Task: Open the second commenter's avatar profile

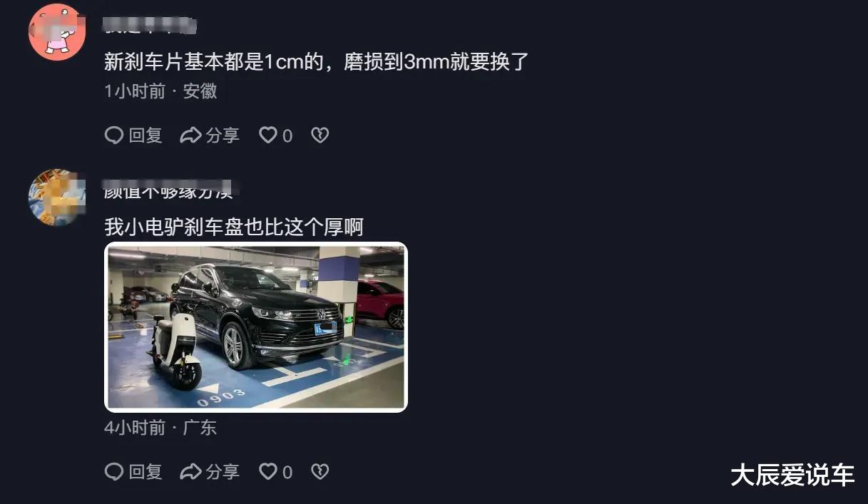Action: 57,197
